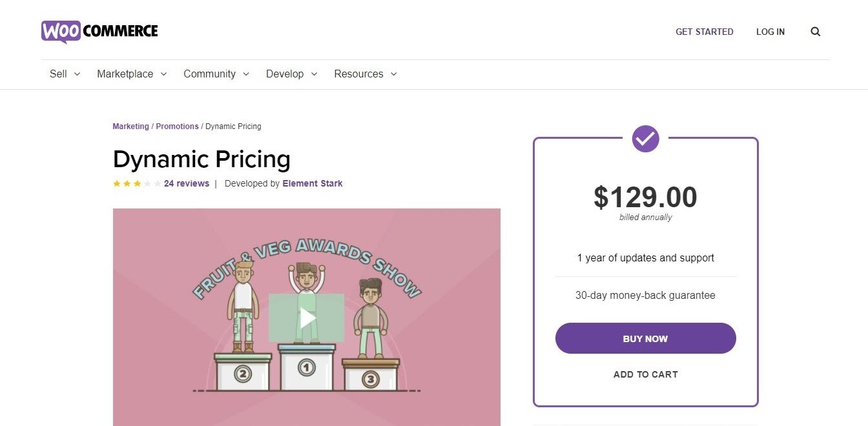Open the Develop menu
868x426 pixels.
click(x=291, y=74)
